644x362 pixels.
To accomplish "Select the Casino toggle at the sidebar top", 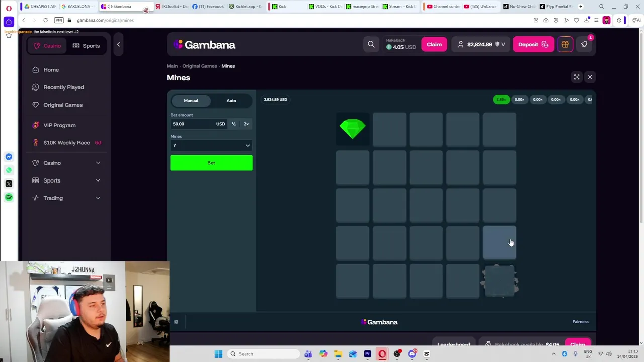I will pos(47,46).
